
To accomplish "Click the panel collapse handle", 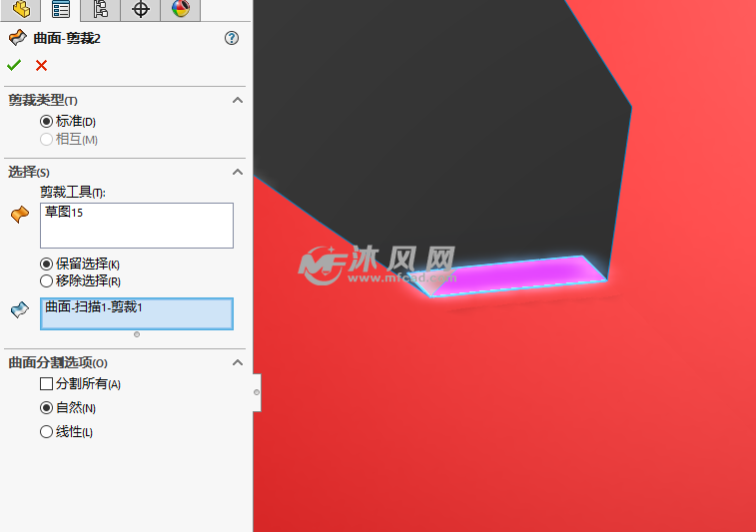I will 257,392.
